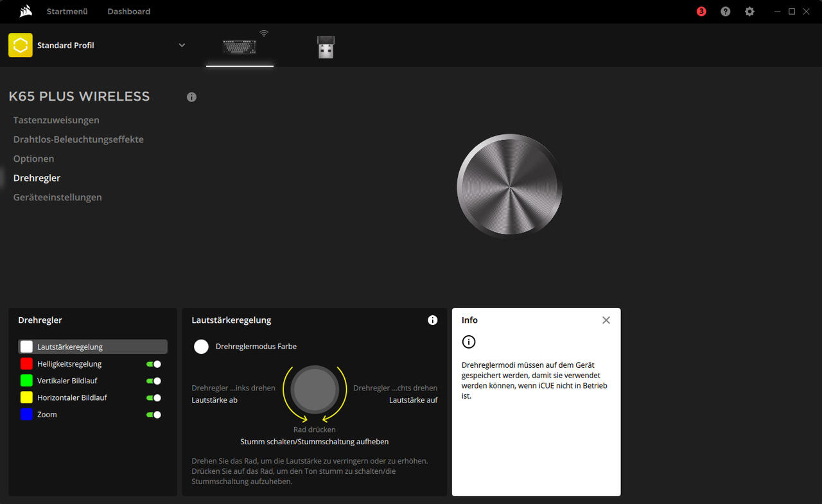
Task: Click the yellow Standard Profil hexagon icon
Action: click(21, 46)
